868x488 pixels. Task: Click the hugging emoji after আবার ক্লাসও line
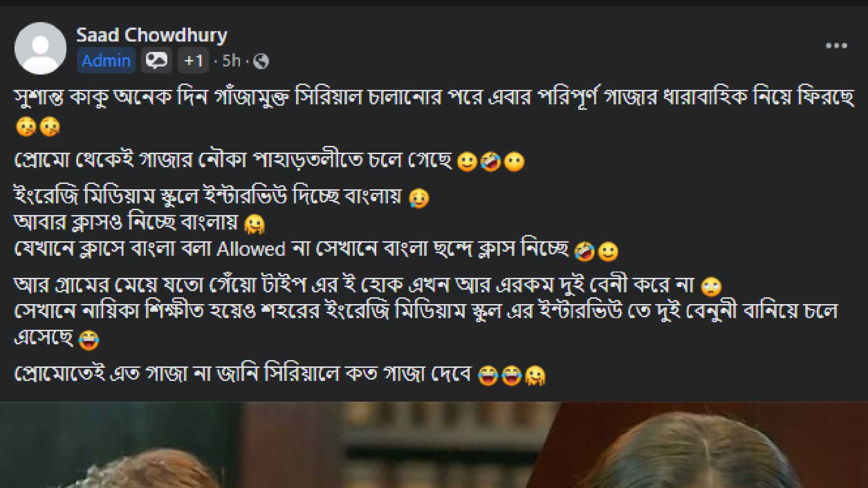[255, 224]
